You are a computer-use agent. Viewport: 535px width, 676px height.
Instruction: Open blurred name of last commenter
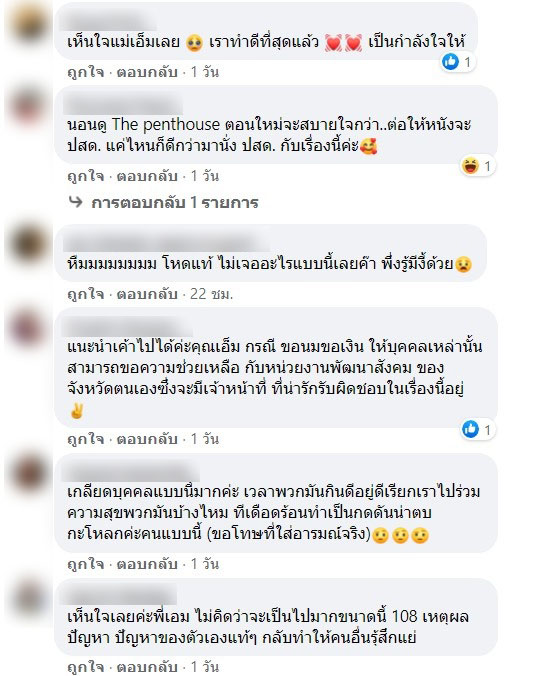pos(119,595)
